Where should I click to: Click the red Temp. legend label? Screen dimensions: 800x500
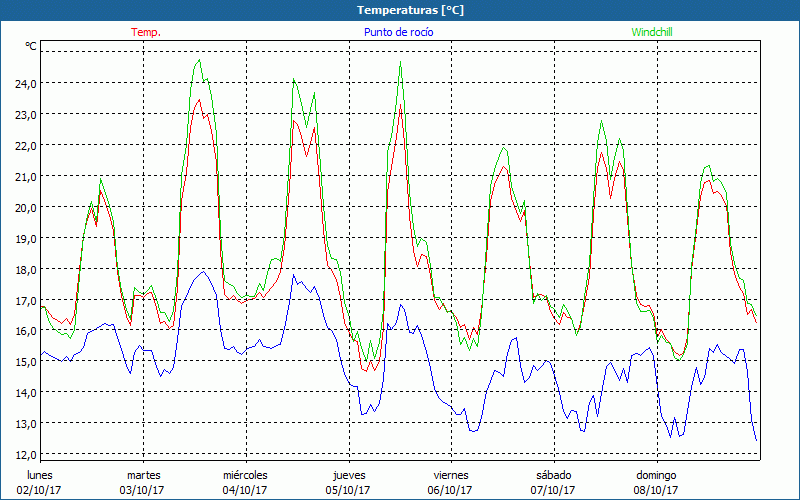(x=146, y=32)
